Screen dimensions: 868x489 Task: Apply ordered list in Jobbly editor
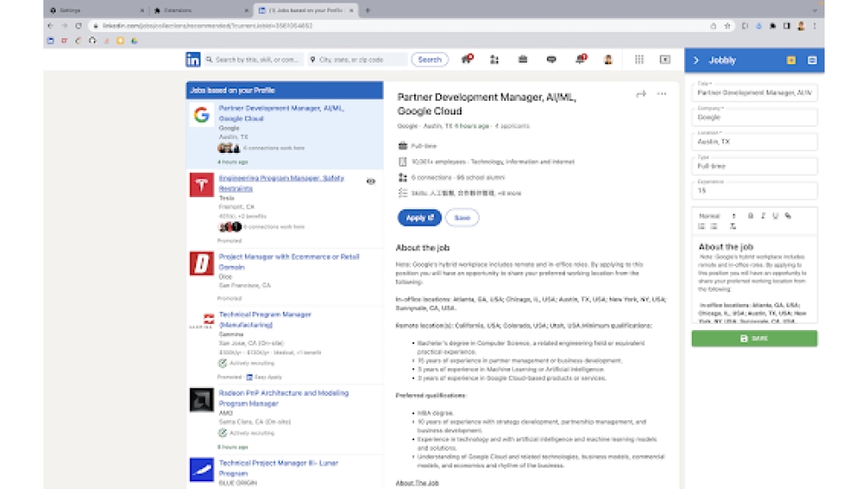[x=701, y=227]
